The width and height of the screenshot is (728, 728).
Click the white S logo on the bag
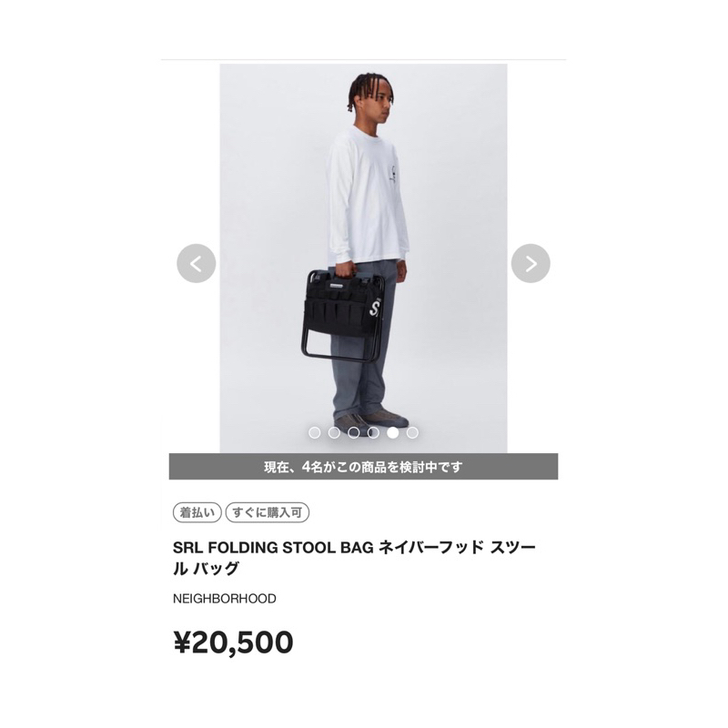(375, 308)
